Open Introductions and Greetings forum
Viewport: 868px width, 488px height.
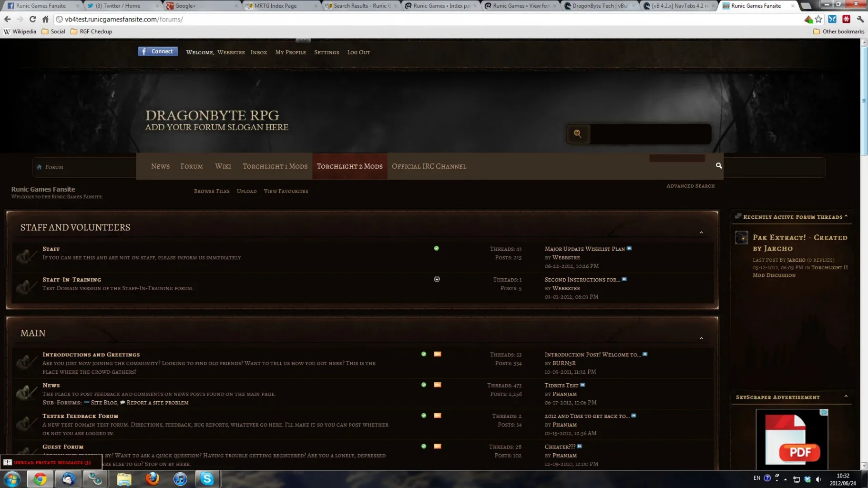point(91,355)
